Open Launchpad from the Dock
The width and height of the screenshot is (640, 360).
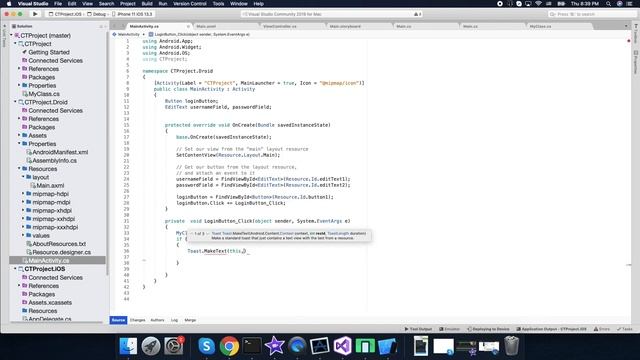point(151,346)
